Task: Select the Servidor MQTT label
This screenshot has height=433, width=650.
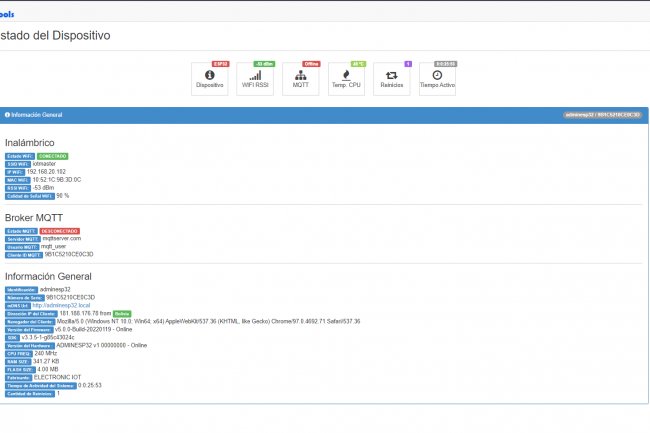Action: pyautogui.click(x=23, y=238)
